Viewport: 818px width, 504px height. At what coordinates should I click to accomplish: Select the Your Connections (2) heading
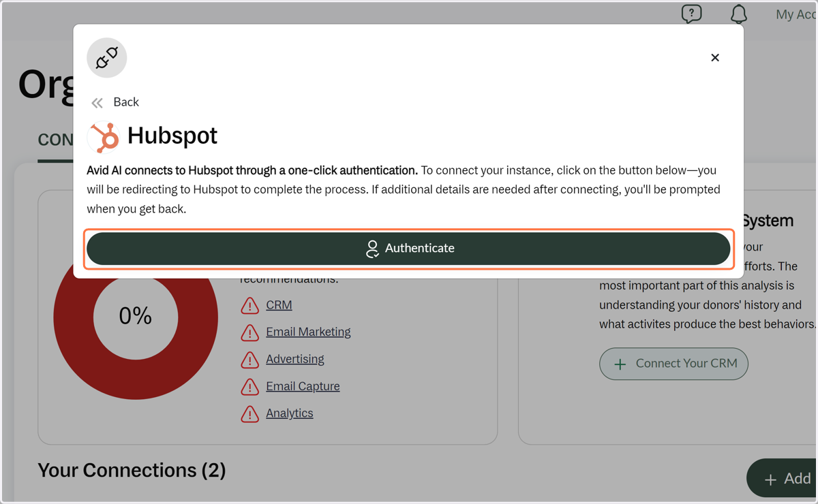tap(132, 470)
